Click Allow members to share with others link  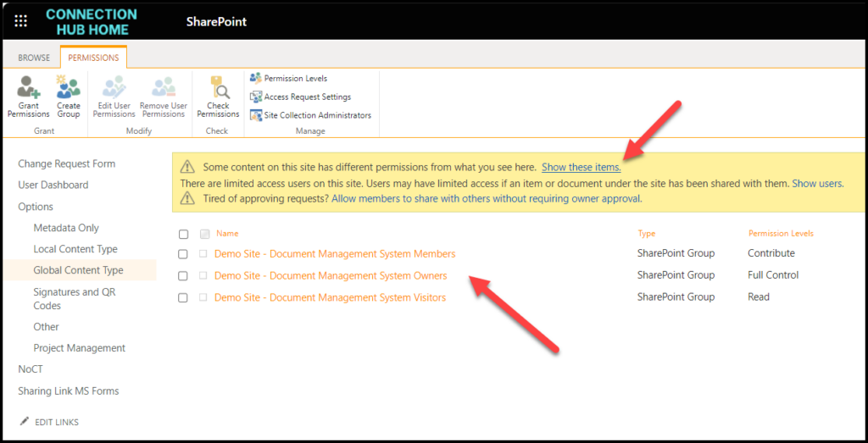(487, 198)
